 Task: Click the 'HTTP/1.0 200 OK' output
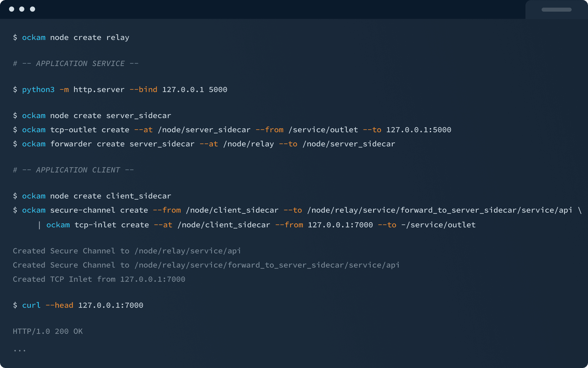pos(48,331)
